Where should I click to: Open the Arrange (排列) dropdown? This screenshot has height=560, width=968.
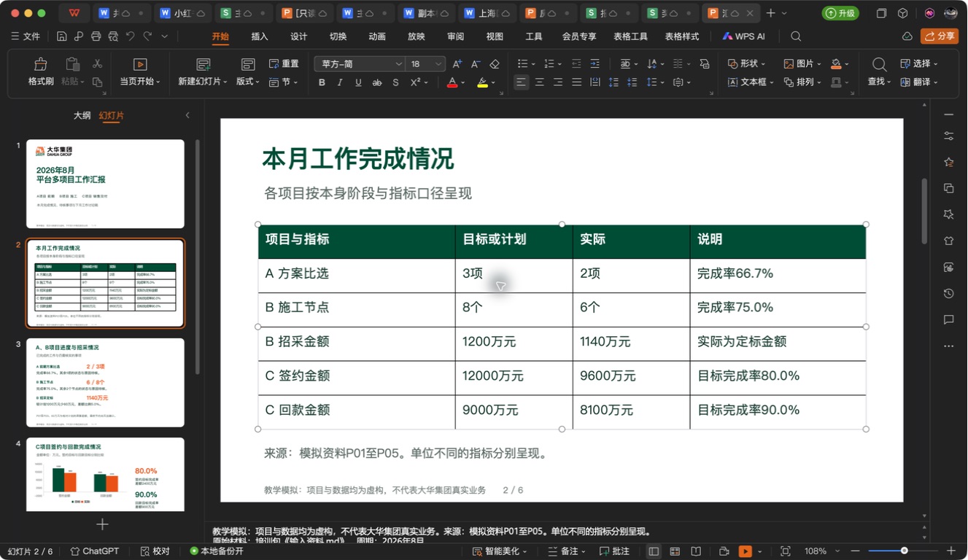pyautogui.click(x=802, y=82)
